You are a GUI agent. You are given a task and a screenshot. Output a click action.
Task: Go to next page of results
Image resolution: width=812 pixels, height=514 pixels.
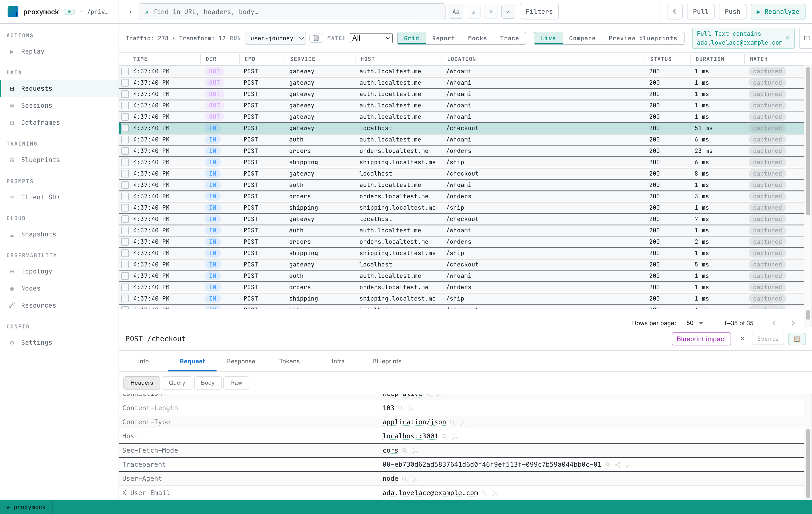point(793,323)
